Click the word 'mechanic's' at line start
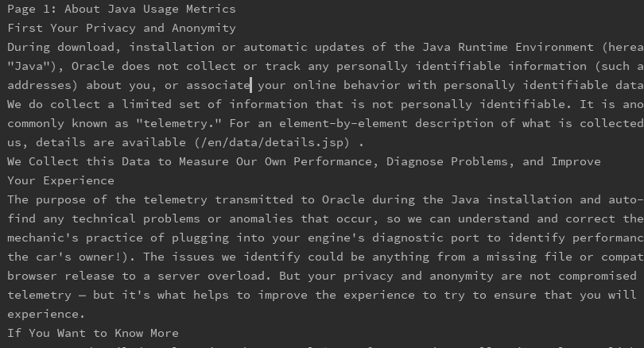644x348 pixels. pyautogui.click(x=43, y=238)
